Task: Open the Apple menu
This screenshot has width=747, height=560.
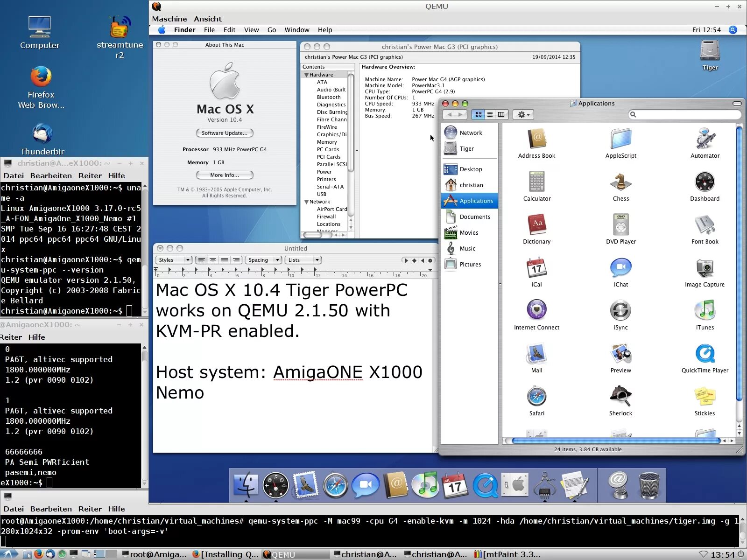Action: 162,30
